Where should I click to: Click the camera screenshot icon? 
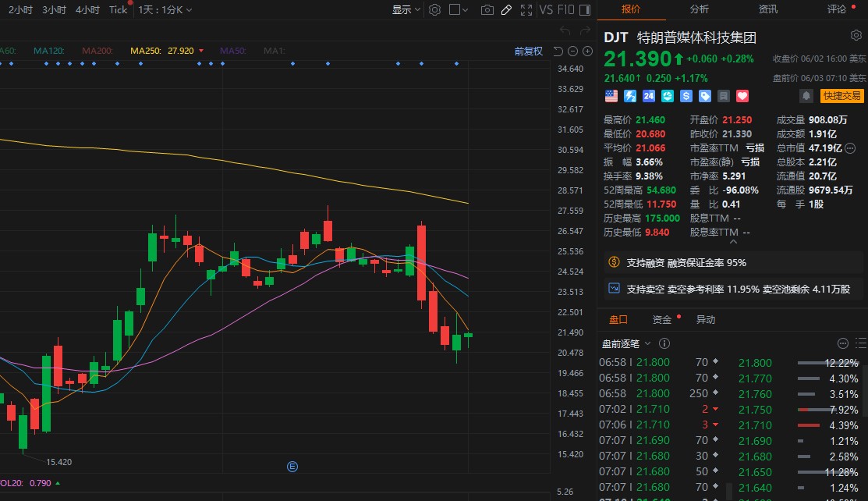(x=487, y=9)
